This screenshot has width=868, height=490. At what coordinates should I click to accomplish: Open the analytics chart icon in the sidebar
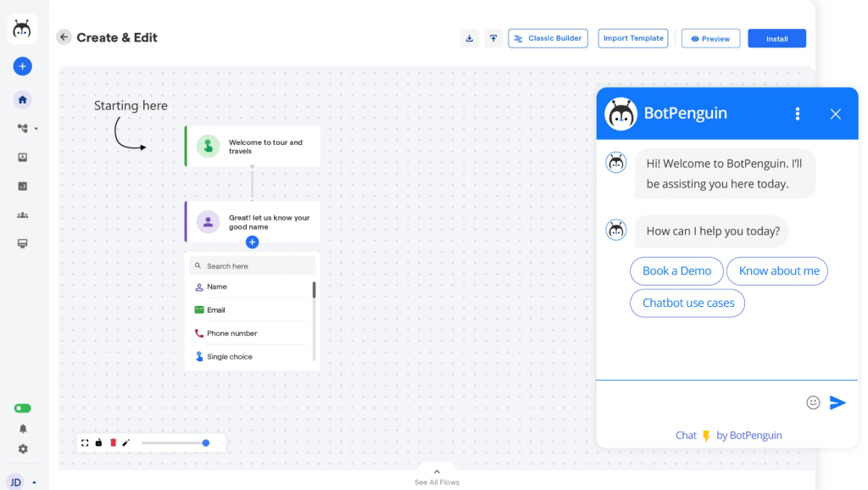22,186
